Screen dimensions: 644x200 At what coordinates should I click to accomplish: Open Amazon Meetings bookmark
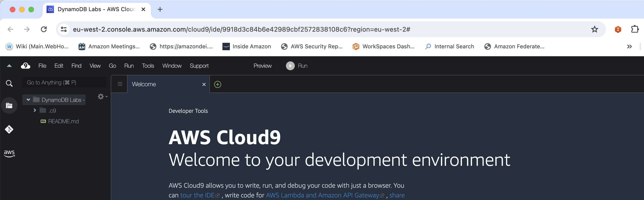[x=109, y=47]
